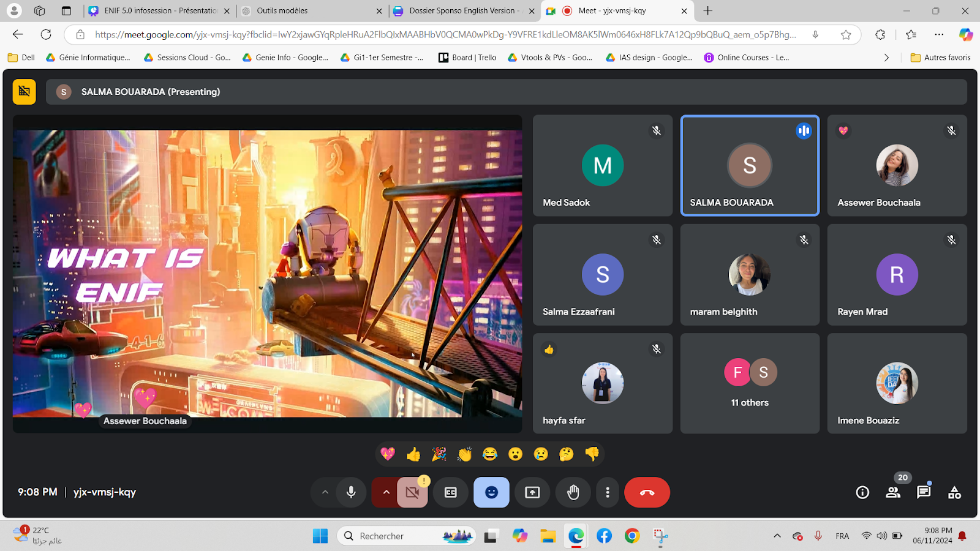Expand video settings arrow beside camera
The width and height of the screenshot is (980, 551).
[386, 492]
